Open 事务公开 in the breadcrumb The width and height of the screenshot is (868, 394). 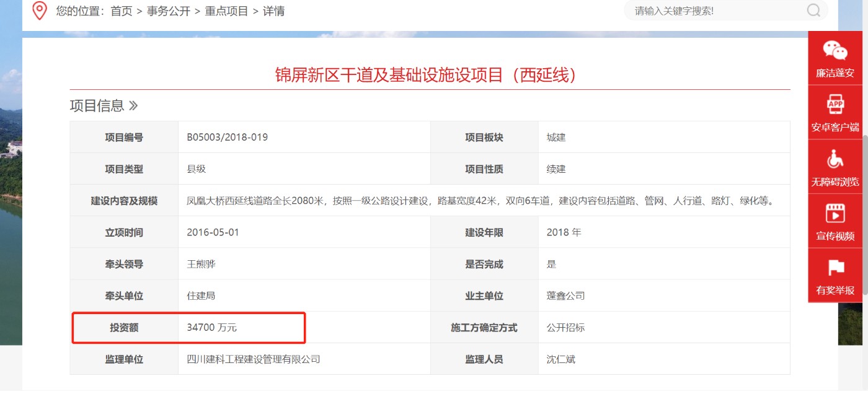pyautogui.click(x=169, y=11)
